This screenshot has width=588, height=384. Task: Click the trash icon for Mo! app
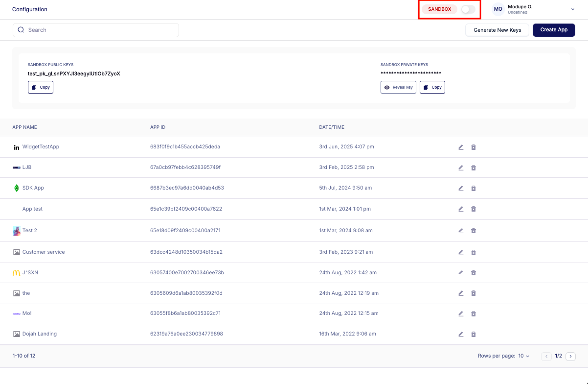(474, 313)
